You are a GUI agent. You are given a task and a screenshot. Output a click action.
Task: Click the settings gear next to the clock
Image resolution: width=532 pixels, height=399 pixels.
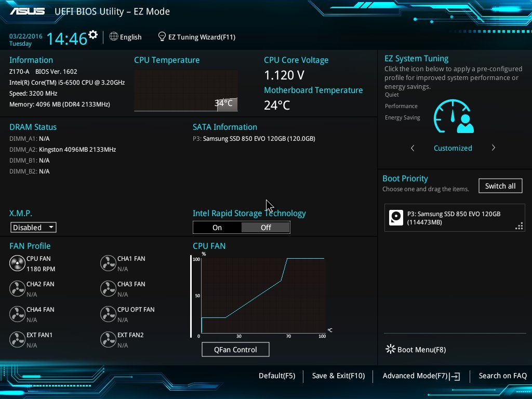[93, 35]
